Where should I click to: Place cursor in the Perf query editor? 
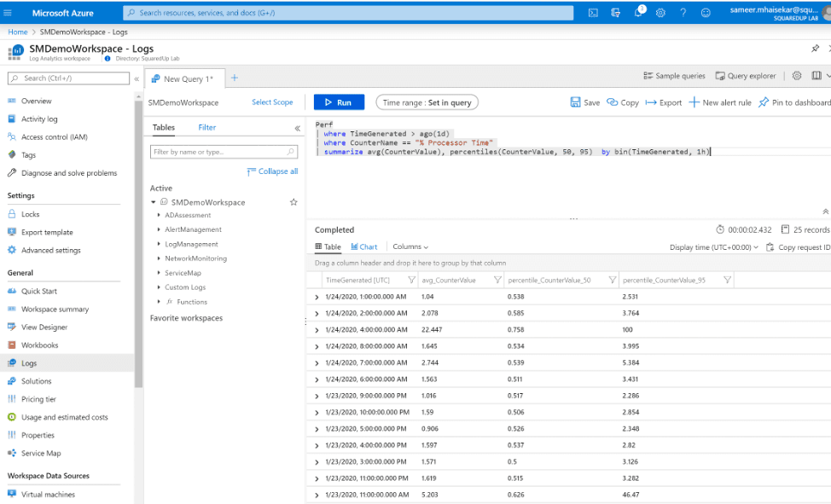tap(570, 167)
